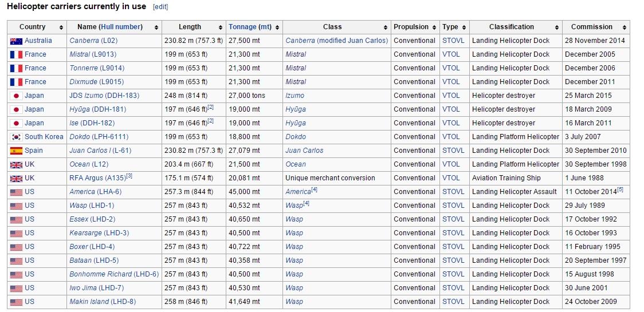Sort by Type column sort arrows

(464, 27)
